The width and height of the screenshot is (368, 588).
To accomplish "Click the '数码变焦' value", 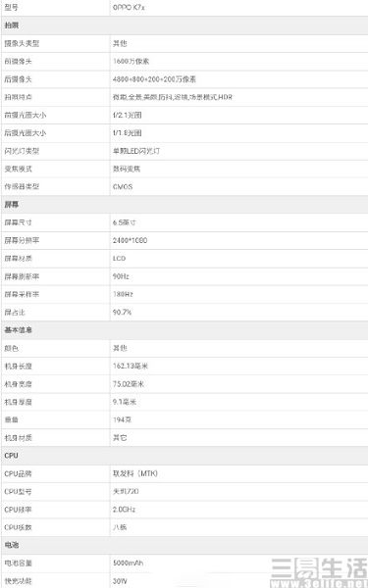I will 127,169.
